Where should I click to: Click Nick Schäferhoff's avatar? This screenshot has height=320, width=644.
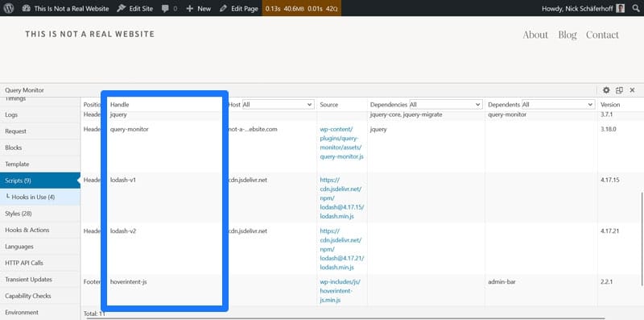[620, 8]
